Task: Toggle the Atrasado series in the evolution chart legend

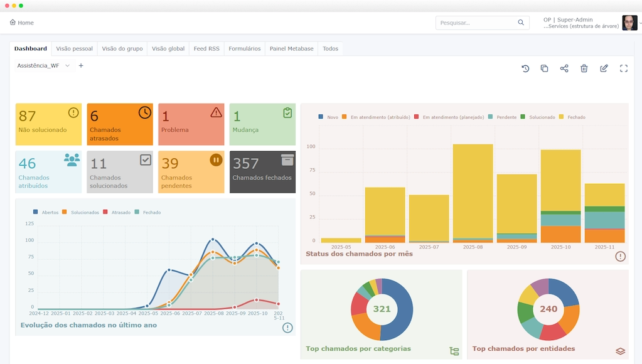Action: 117,213
